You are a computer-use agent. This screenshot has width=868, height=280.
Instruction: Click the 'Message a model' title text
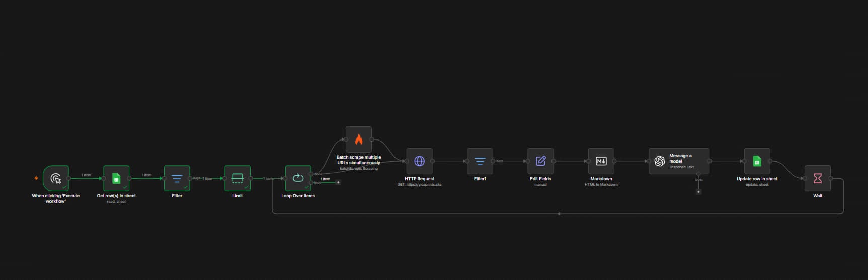pyautogui.click(x=680, y=159)
